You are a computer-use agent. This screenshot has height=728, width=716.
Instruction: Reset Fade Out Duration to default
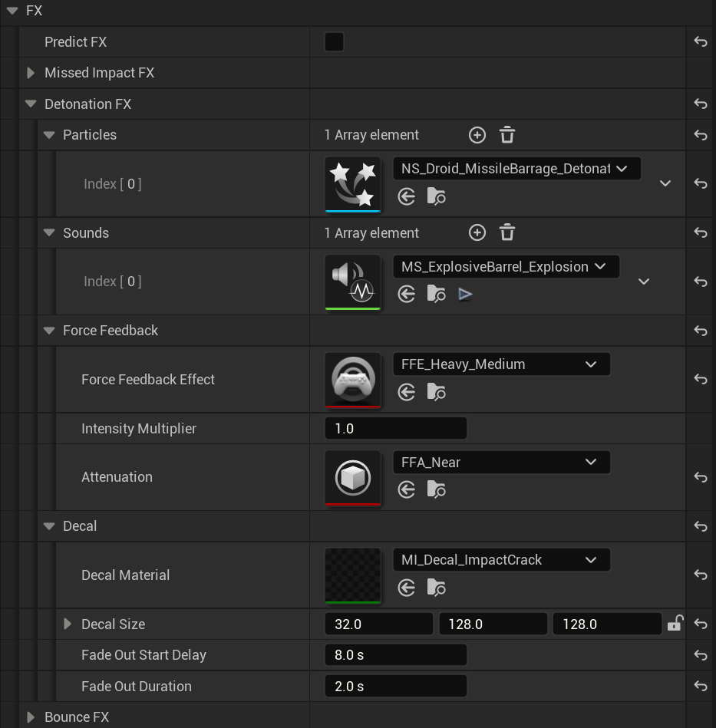700,686
